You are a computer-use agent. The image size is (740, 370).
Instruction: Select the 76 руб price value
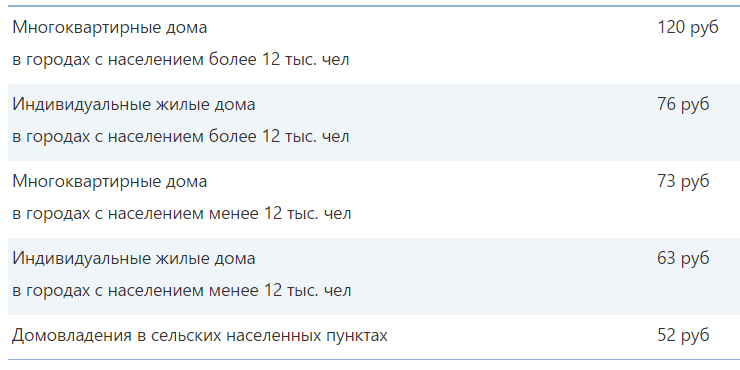click(683, 104)
